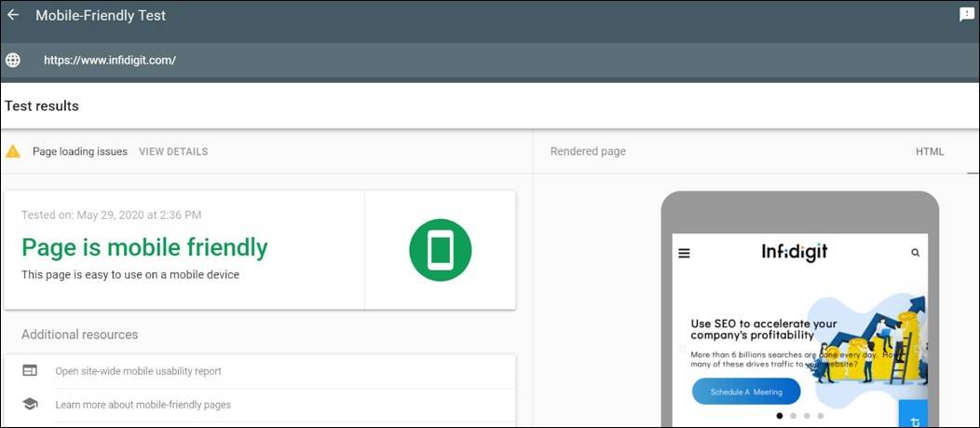The image size is (980, 428).
Task: Click Use SEO to accelerate headline
Action: [x=763, y=329]
